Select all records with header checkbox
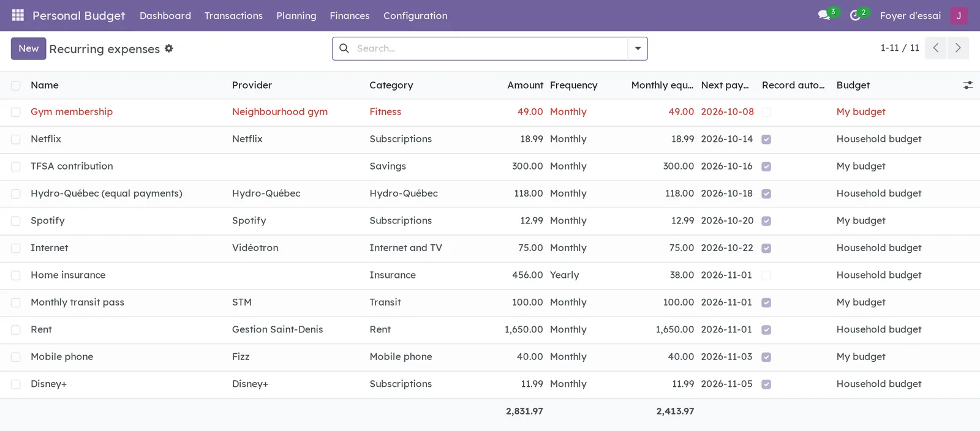The image size is (980, 431). tap(16, 86)
